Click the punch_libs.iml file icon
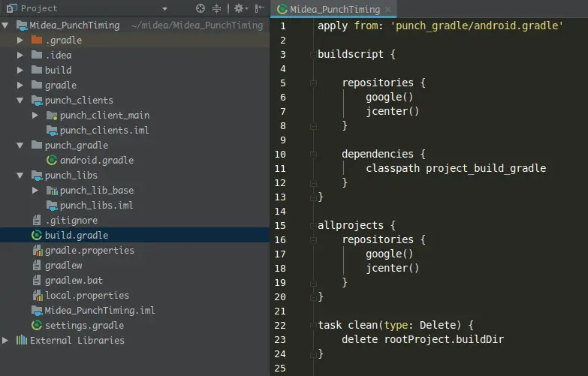588x376 pixels. tap(52, 205)
